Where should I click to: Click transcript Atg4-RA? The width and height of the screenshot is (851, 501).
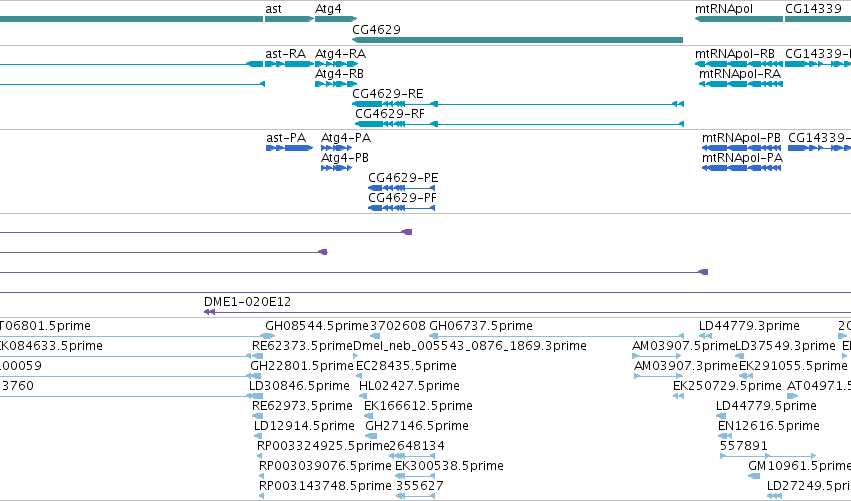(x=340, y=54)
